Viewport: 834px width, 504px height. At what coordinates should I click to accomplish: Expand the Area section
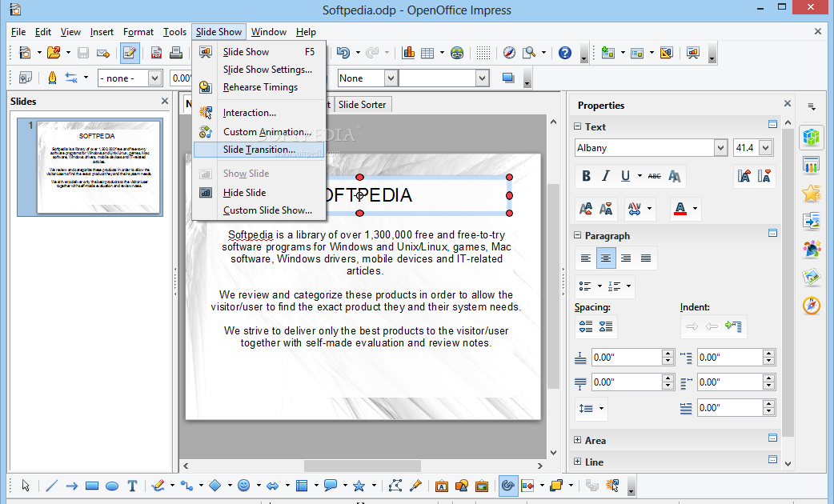pyautogui.click(x=578, y=440)
